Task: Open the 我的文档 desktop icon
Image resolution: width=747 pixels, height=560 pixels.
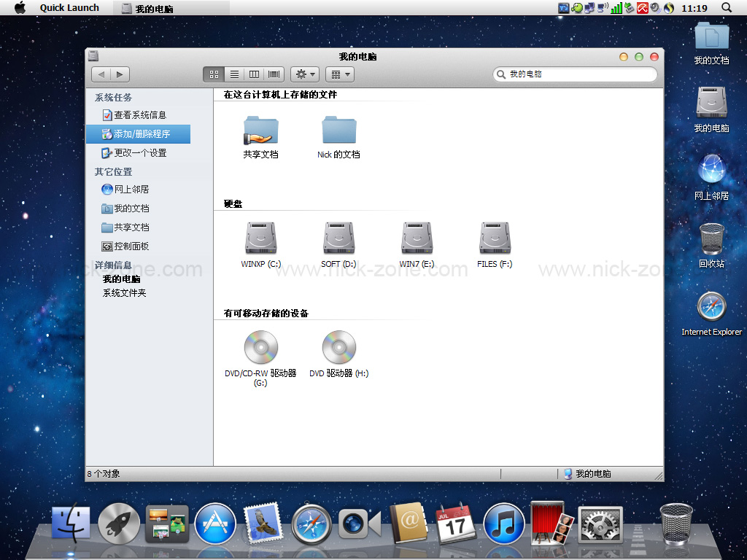Action: (x=711, y=44)
